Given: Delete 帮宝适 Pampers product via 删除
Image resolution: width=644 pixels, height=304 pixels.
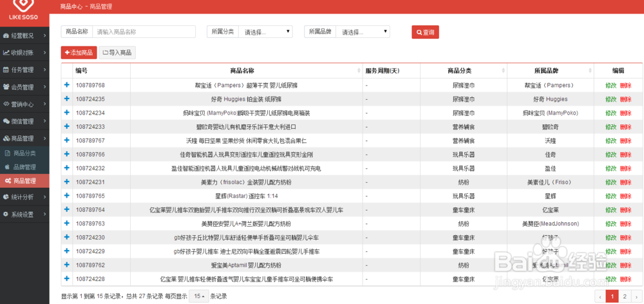Looking at the screenshot, I should 625,86.
